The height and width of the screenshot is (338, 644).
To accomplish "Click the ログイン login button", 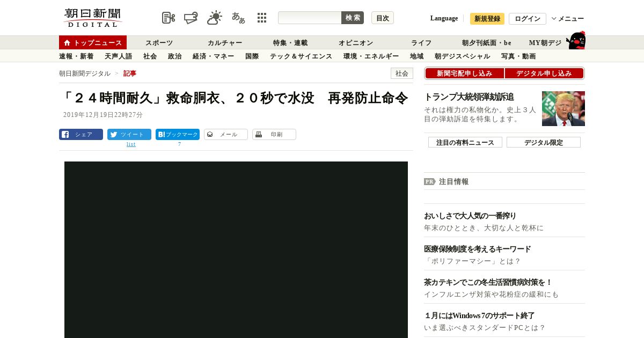I will (528, 19).
